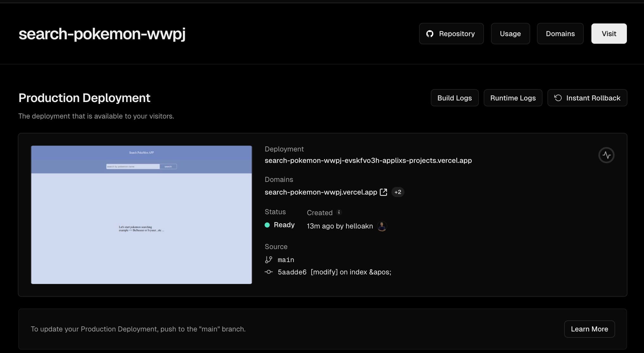Open external link icon next to domain
Screen dimensions: 644x353
click(x=383, y=192)
